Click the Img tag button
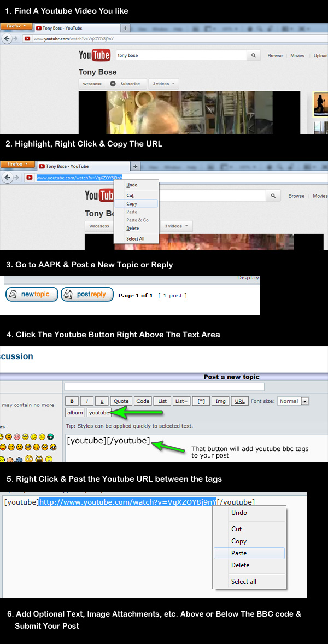 (220, 401)
